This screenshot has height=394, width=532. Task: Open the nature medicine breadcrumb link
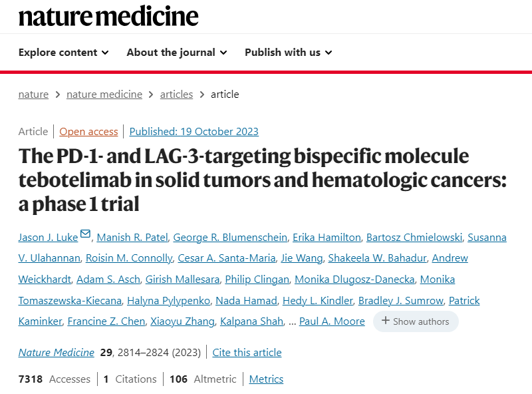coord(104,94)
